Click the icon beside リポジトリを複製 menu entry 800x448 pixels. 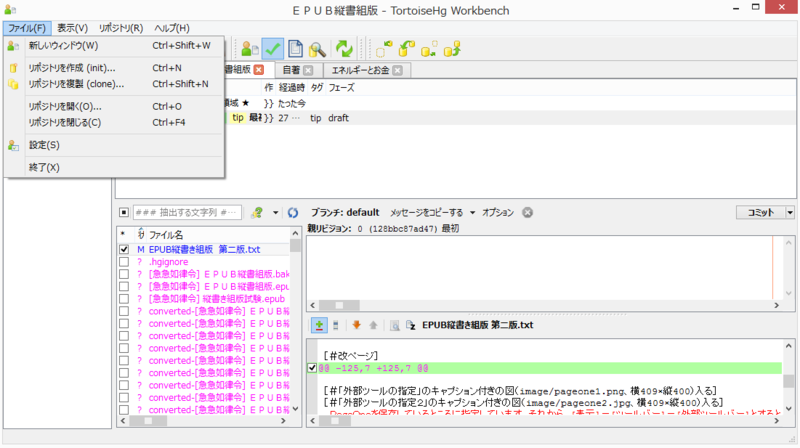coord(13,84)
